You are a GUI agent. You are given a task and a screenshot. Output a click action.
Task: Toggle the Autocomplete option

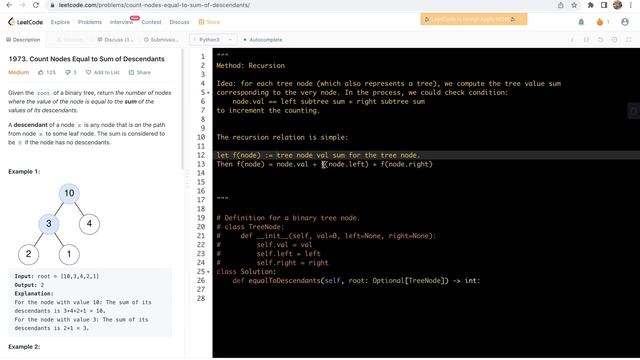click(x=263, y=40)
